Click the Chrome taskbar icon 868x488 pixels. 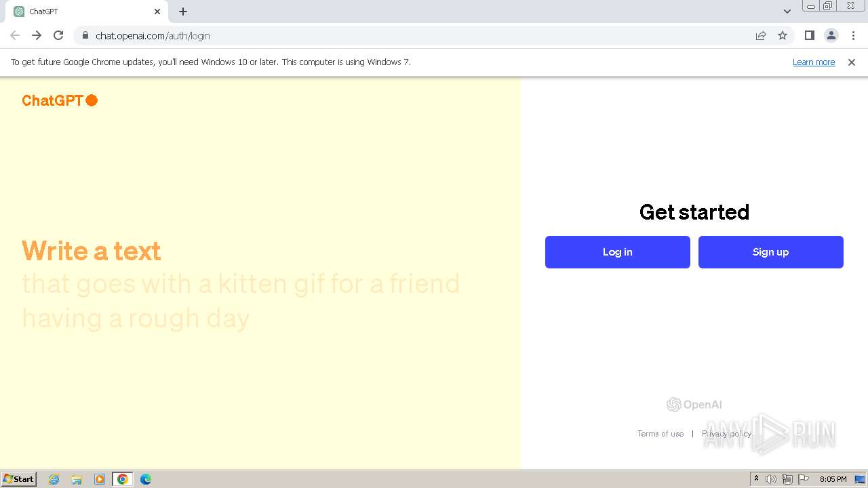point(123,479)
